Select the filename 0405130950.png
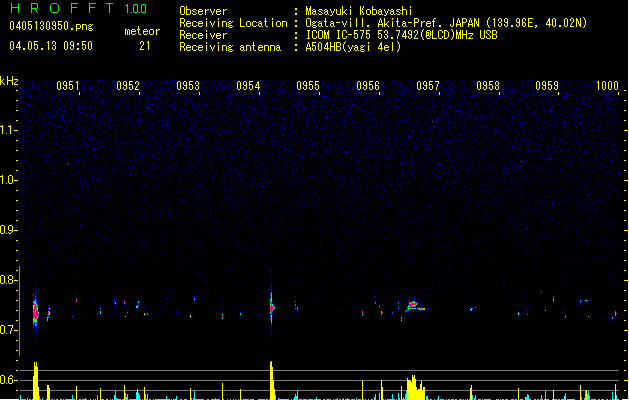The height and width of the screenshot is (400, 629). (51, 26)
